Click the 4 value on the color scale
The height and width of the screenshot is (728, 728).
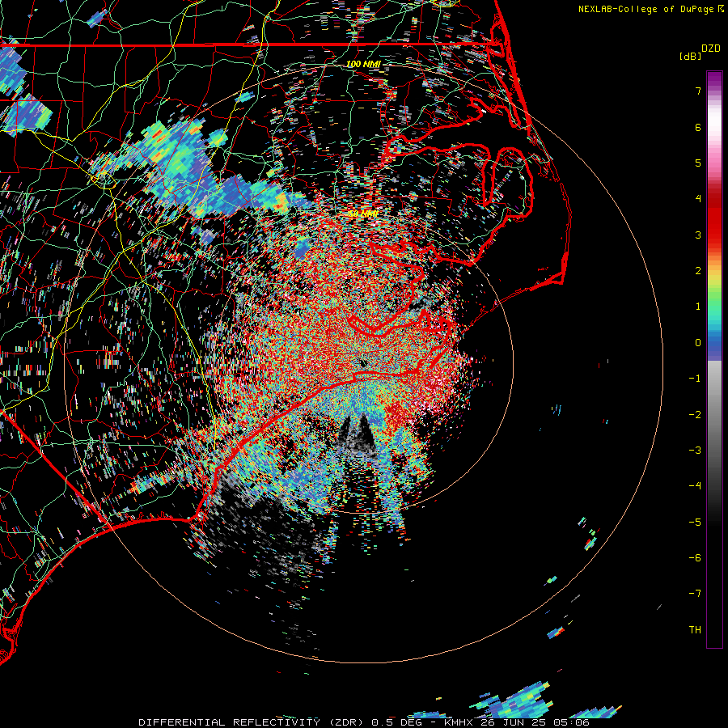point(698,199)
